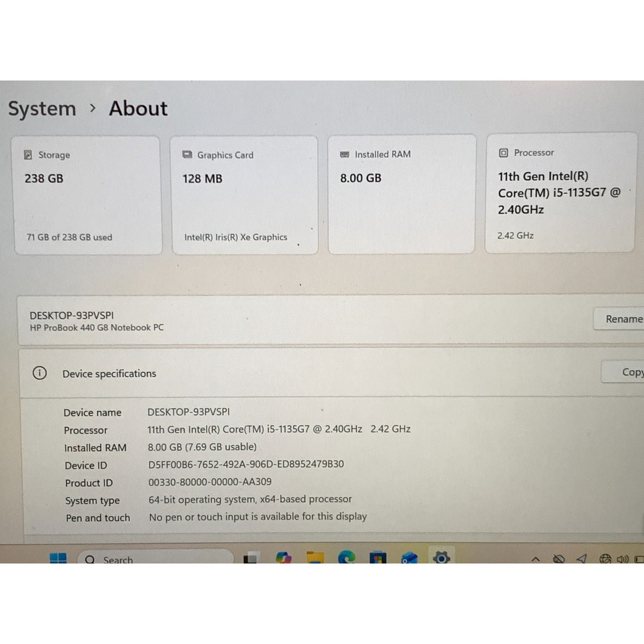Image resolution: width=644 pixels, height=644 pixels.
Task: Click '64-bit operating system, x64-based processor' text
Action: coord(250,499)
